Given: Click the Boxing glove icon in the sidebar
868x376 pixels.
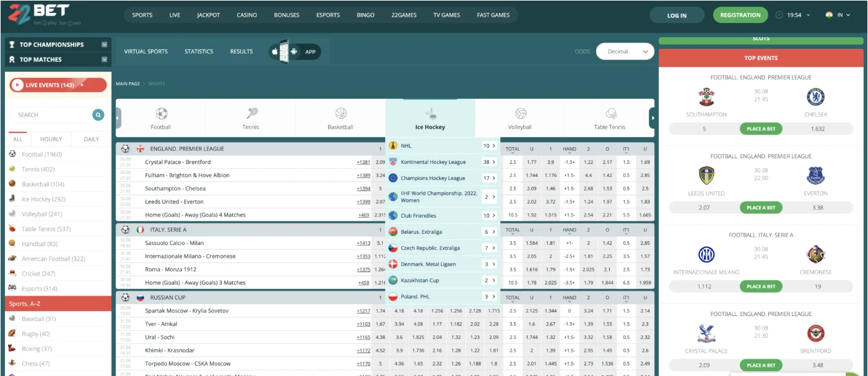Looking at the screenshot, I should point(12,348).
